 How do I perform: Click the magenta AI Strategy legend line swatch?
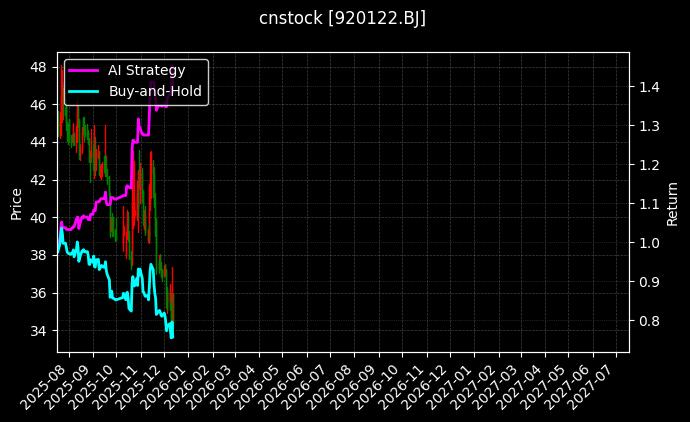[x=84, y=70]
